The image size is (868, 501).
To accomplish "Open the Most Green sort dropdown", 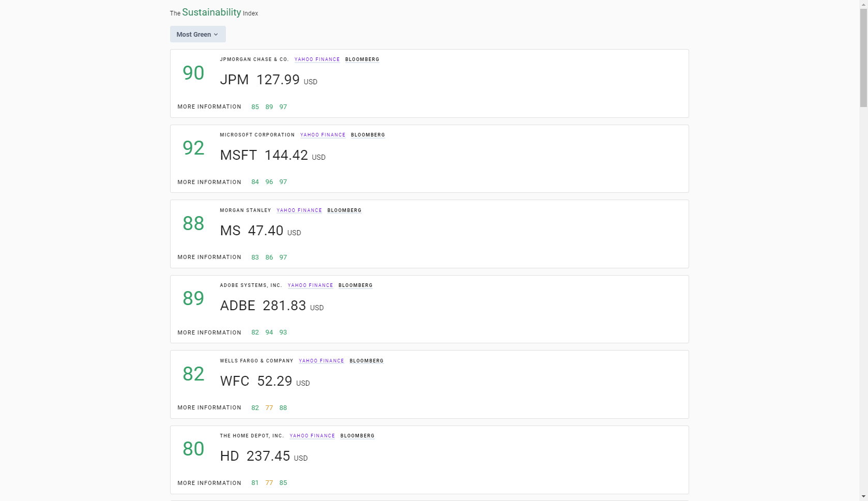I will 197,34.
